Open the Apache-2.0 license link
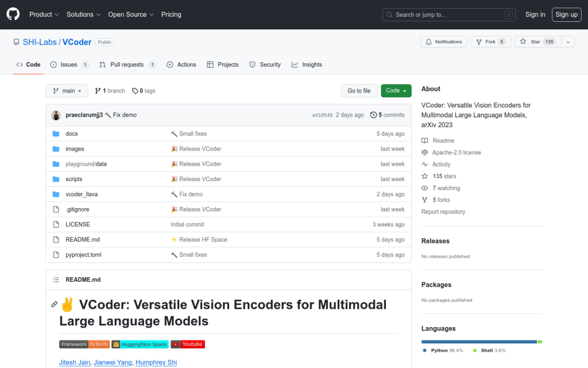Screen dimensions: 588x368 (451, 152)
